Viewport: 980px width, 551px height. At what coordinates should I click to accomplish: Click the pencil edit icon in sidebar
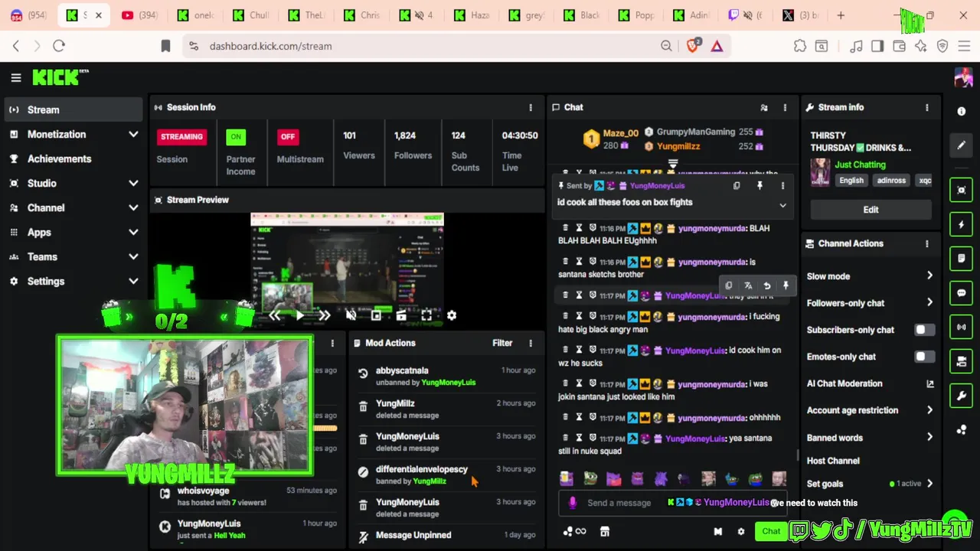[x=962, y=145]
